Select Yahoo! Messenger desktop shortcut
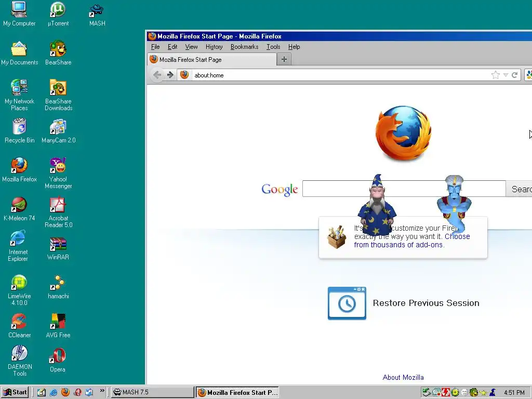This screenshot has height=399, width=532. tap(58, 173)
